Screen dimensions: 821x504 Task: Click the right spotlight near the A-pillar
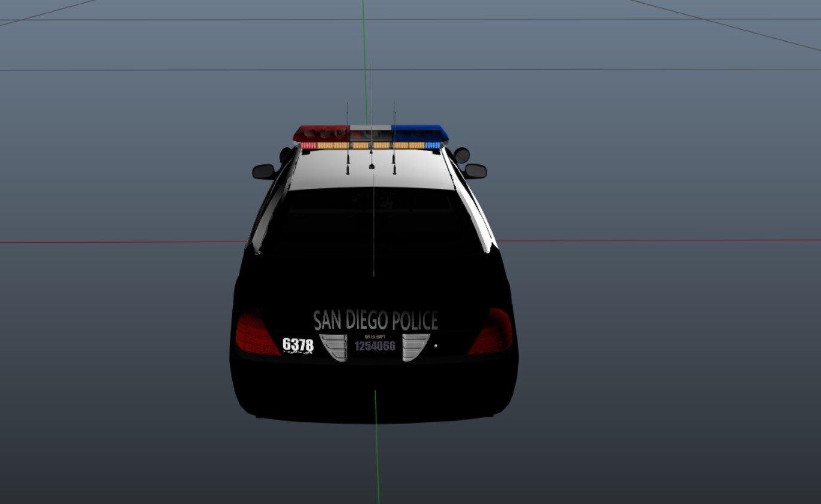coord(461,155)
